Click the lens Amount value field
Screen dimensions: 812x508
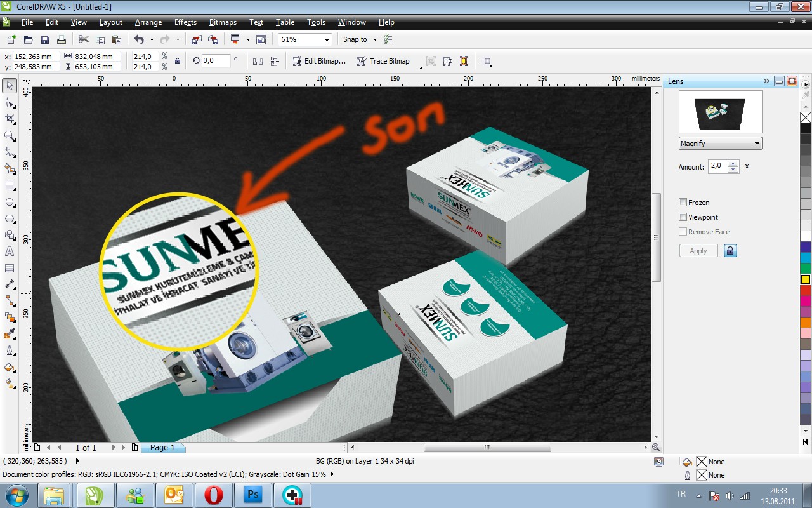coord(717,166)
